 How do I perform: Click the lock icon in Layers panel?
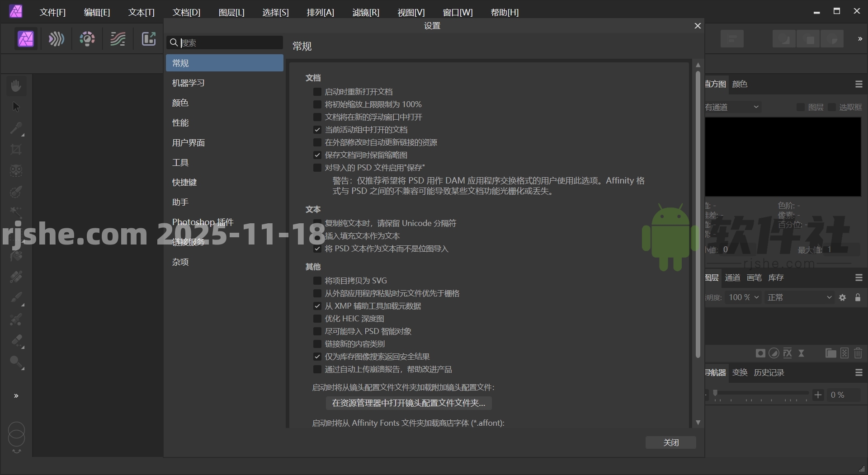pyautogui.click(x=858, y=297)
